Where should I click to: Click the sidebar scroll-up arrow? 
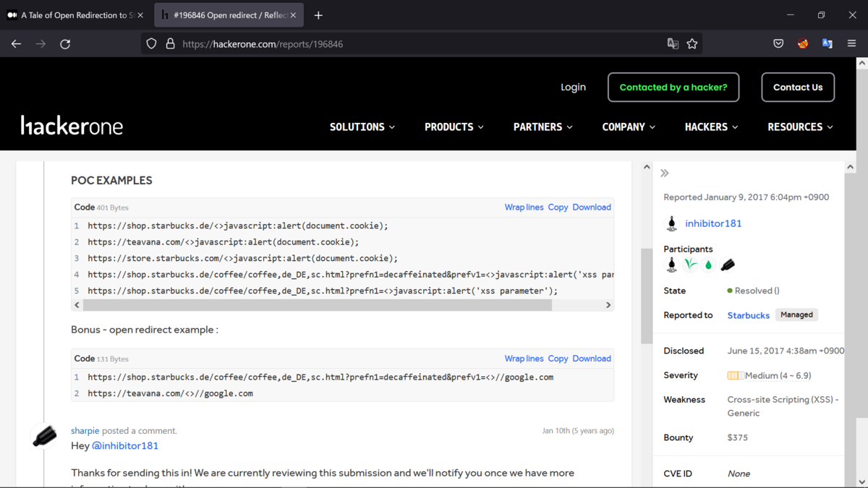click(x=850, y=167)
